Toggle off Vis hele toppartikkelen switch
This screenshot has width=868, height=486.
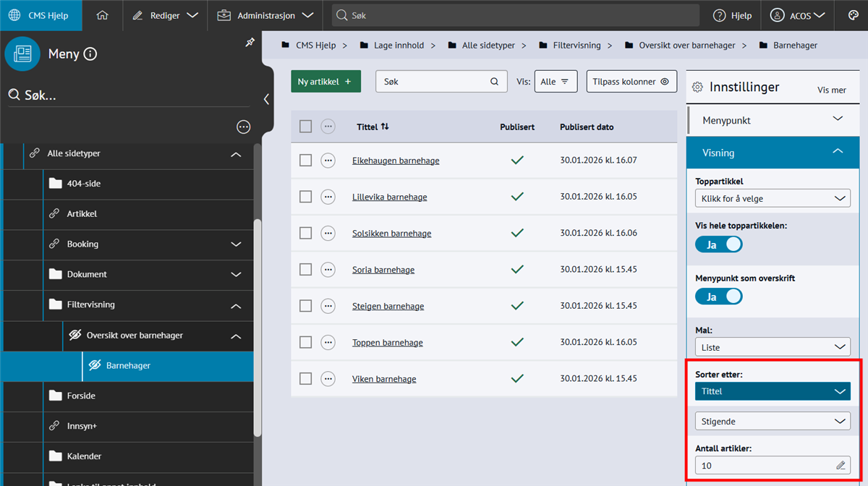(718, 244)
